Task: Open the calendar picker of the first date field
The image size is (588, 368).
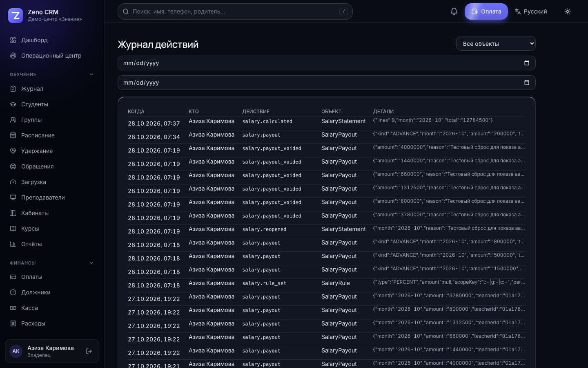Action: (526, 63)
